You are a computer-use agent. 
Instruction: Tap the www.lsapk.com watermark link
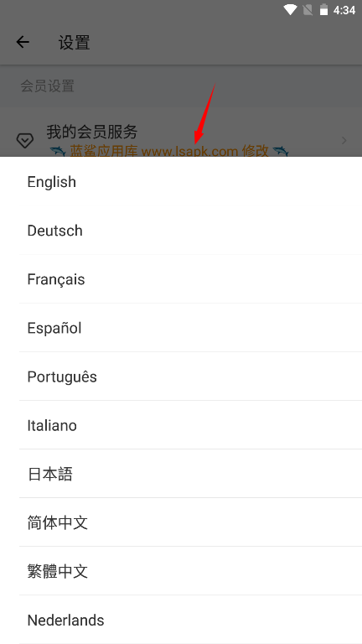(190, 151)
